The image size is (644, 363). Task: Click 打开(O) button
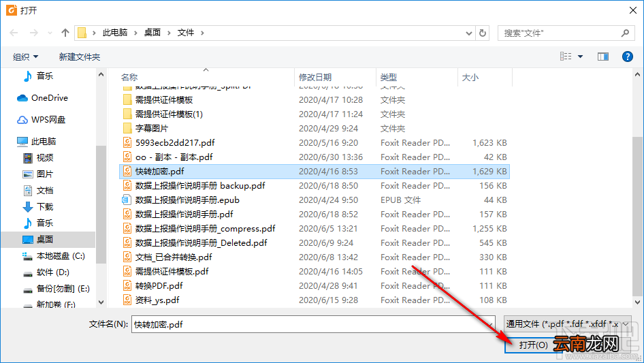(533, 345)
